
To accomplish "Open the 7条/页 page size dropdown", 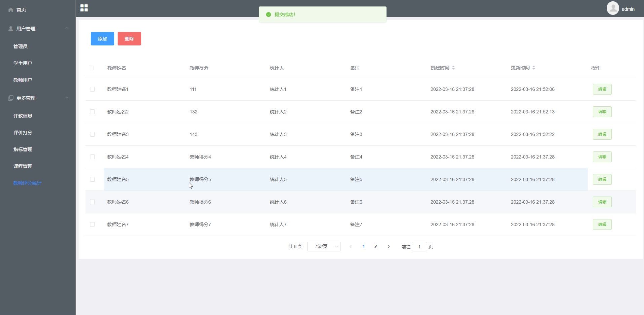I will [x=324, y=247].
